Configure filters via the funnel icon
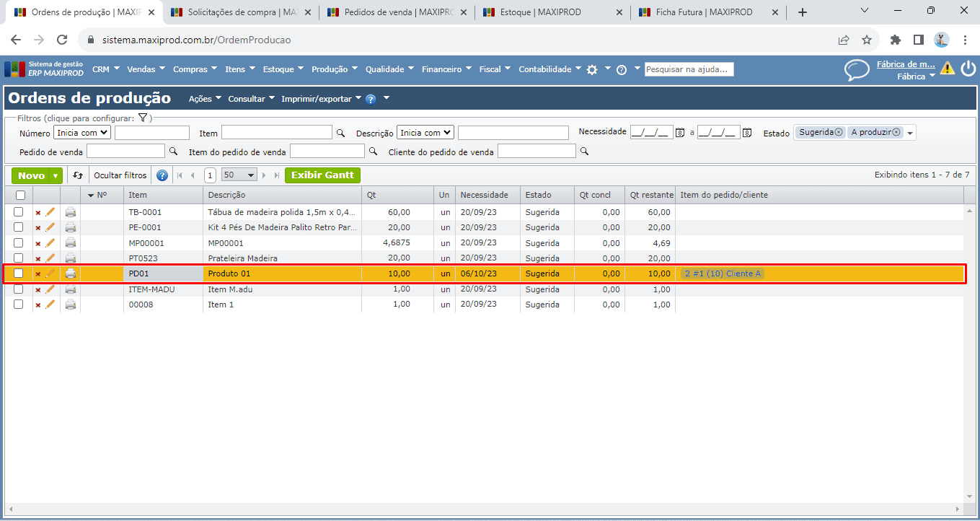This screenshot has width=980, height=521. [143, 118]
